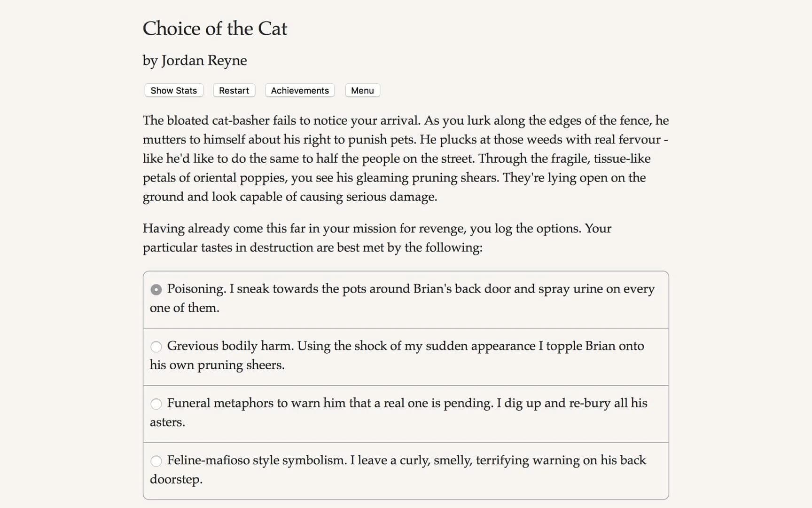Click the Restart button label
Viewport: 812px width, 508px height.
click(x=234, y=90)
